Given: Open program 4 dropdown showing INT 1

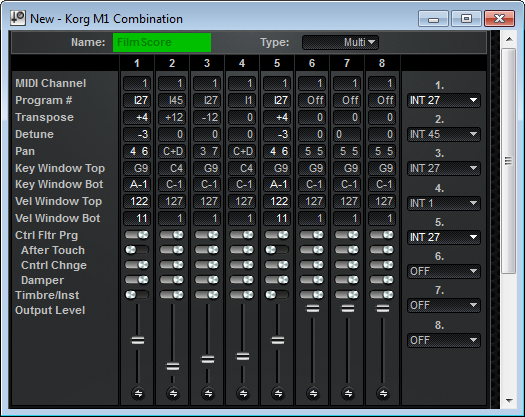Looking at the screenshot, I should tap(444, 203).
